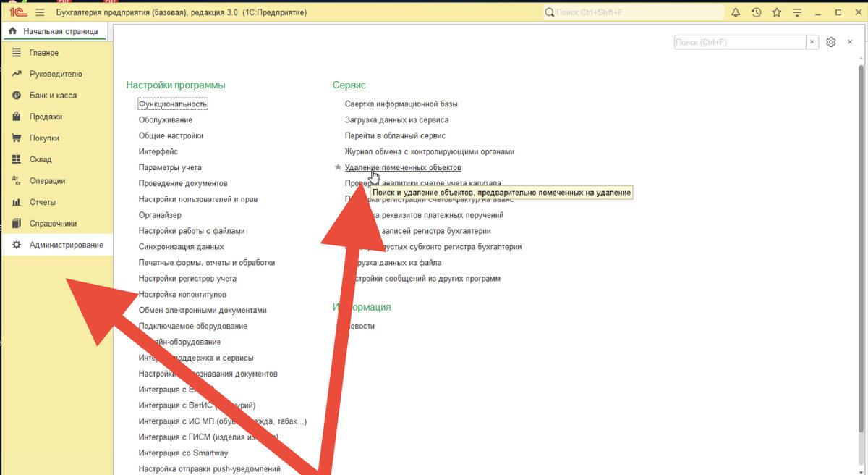
Task: Open Свертка информационной базы
Action: (x=401, y=104)
